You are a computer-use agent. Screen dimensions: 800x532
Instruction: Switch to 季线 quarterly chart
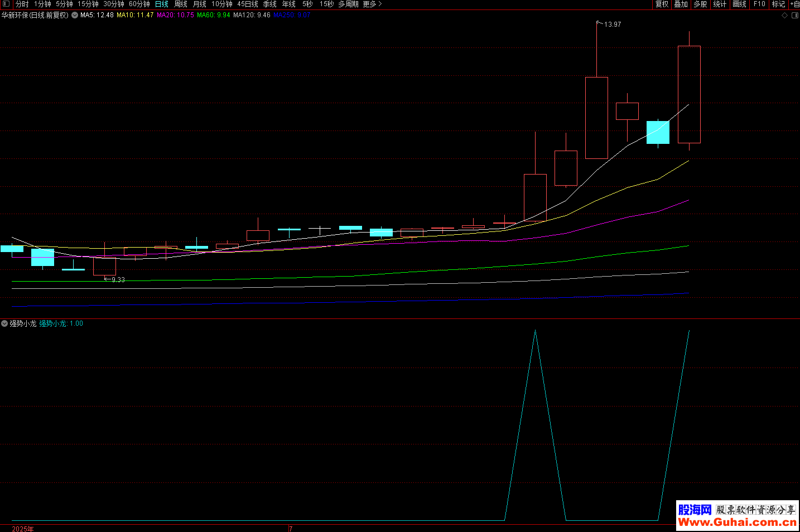pos(270,4)
